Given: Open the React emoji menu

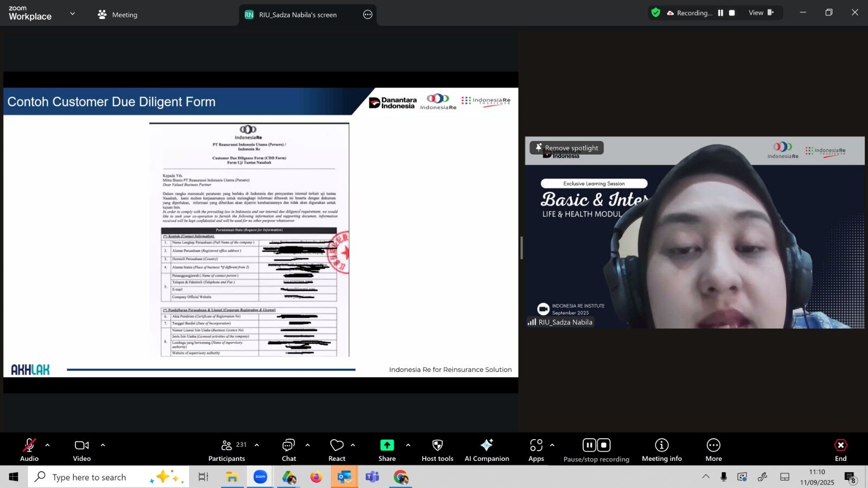Looking at the screenshot, I should [336, 450].
